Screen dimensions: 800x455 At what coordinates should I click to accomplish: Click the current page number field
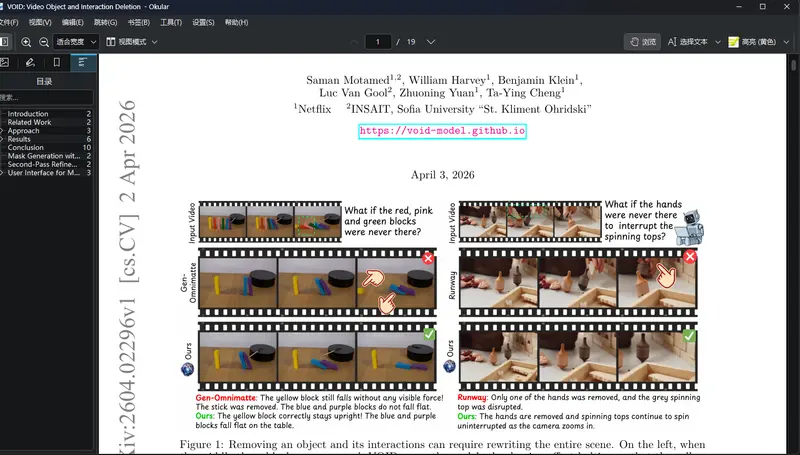tap(378, 42)
